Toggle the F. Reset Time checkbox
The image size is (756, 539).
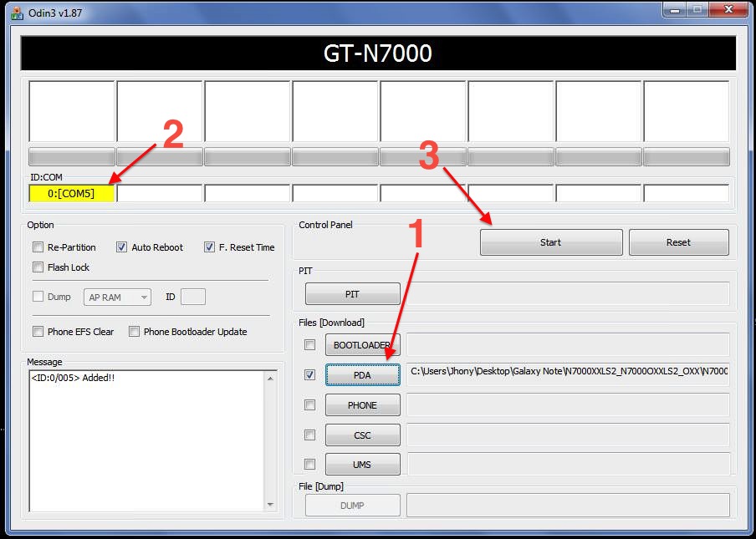[210, 247]
